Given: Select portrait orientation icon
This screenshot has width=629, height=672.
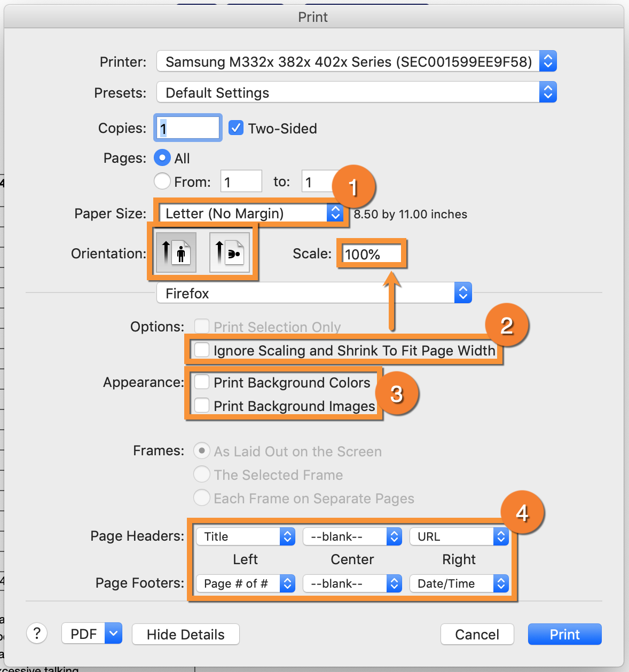Looking at the screenshot, I should point(176,252).
